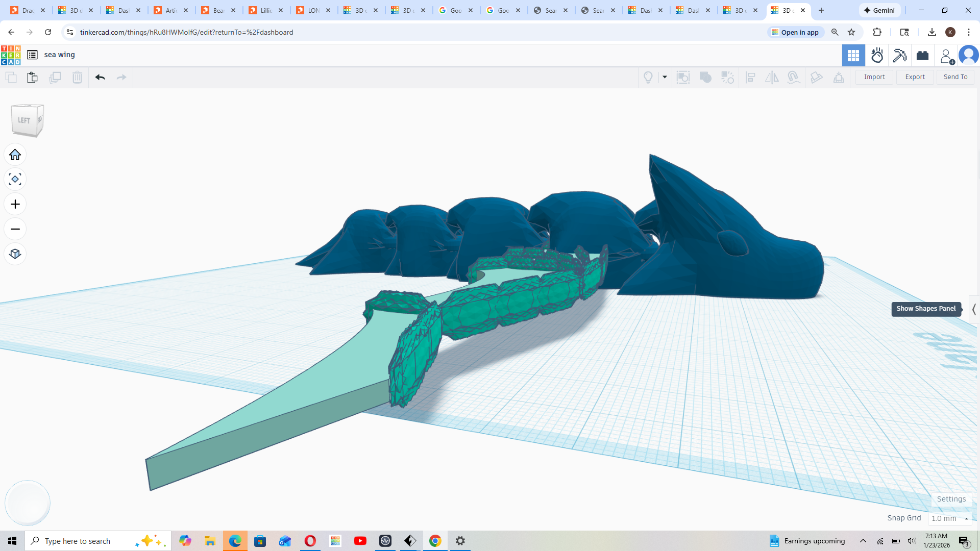Zoom in with the plus button
Screen dimensions: 980x551
15,204
